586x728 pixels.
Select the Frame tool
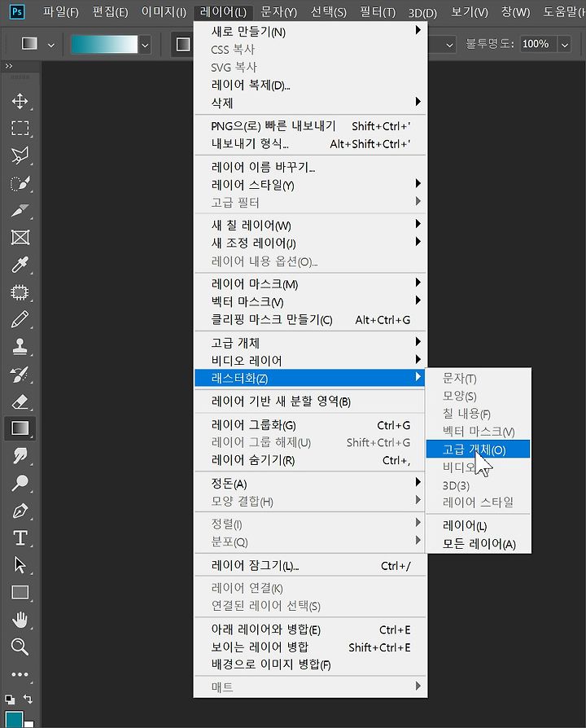(x=20, y=237)
